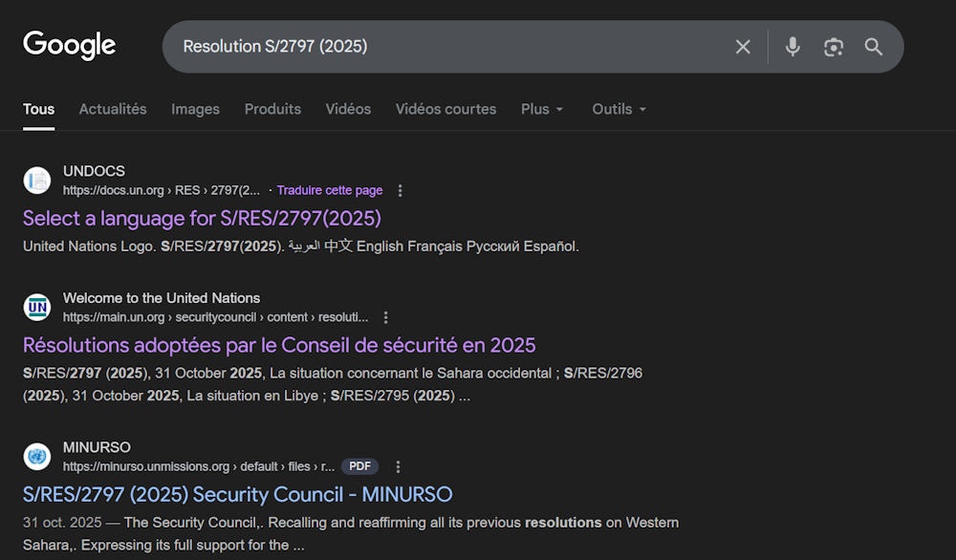The height and width of the screenshot is (560, 956).
Task: Expand the Outils dropdown menu
Action: [619, 109]
